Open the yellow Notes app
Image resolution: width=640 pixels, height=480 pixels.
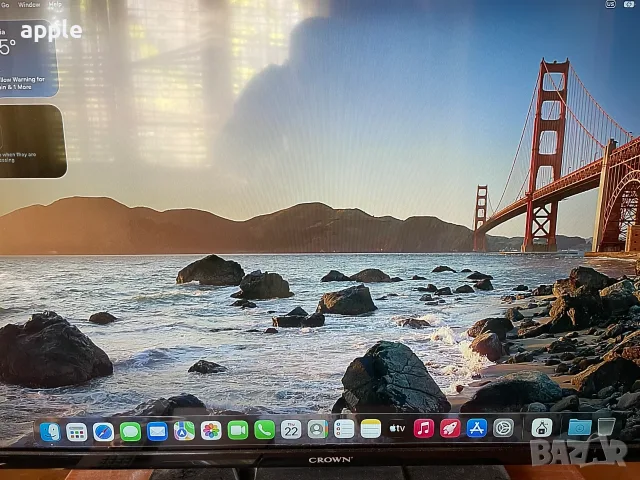(371, 429)
